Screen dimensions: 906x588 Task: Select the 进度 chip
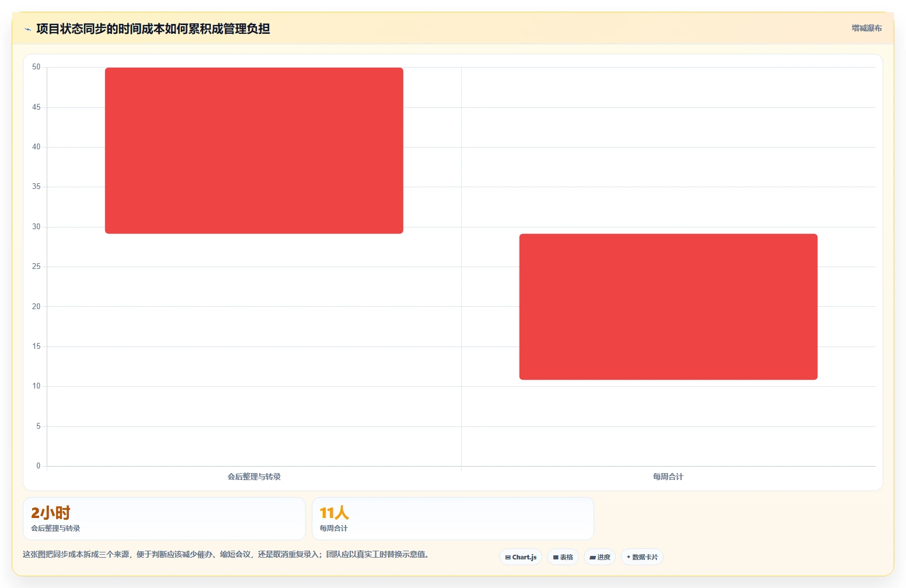pyautogui.click(x=600, y=557)
